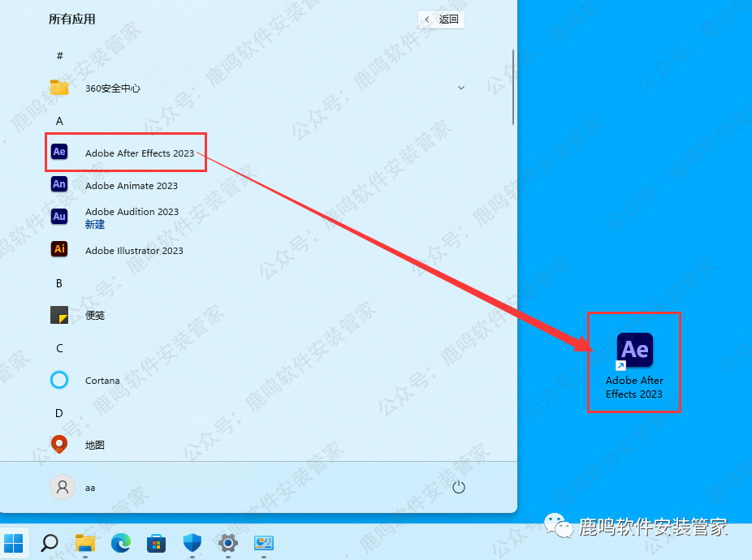Toggle the Windows Start button
752x560 pixels.
tap(14, 543)
